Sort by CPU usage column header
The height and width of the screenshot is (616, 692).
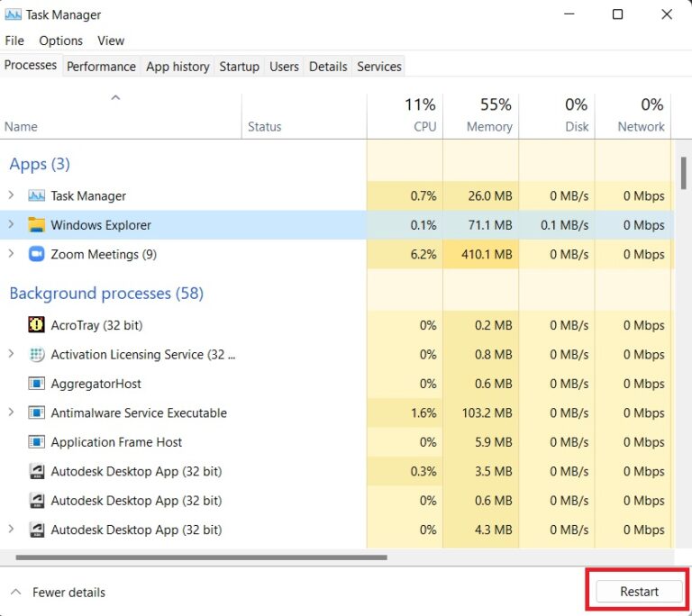click(405, 115)
